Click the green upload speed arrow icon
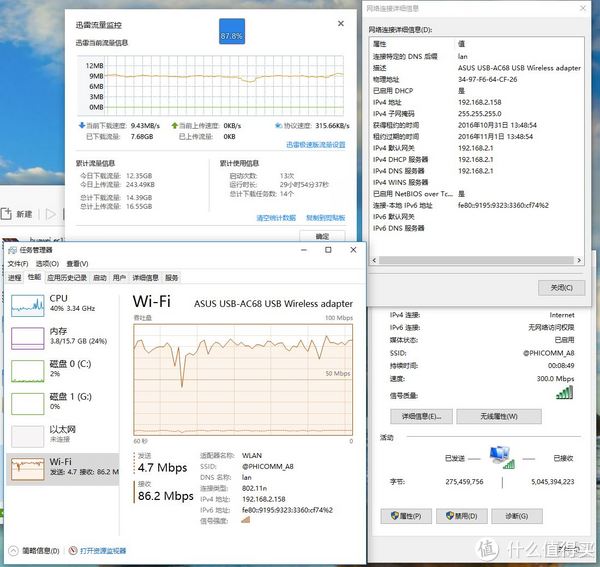The height and width of the screenshot is (567, 600). tap(174, 125)
